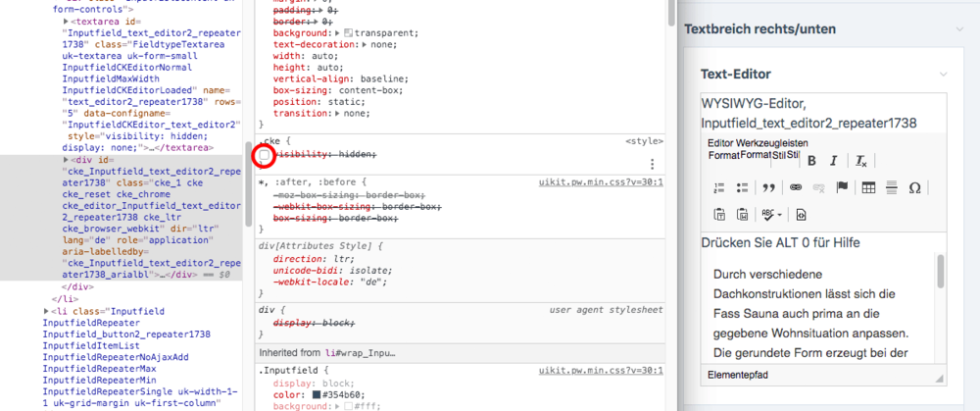Insert a numbered list

coord(717,187)
